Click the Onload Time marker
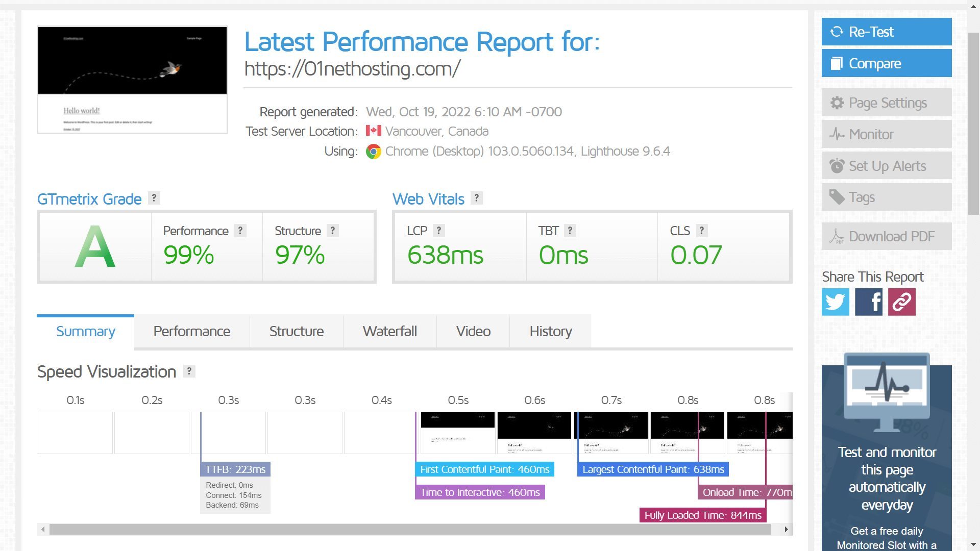Screen dimensions: 980x551 [x=745, y=492]
